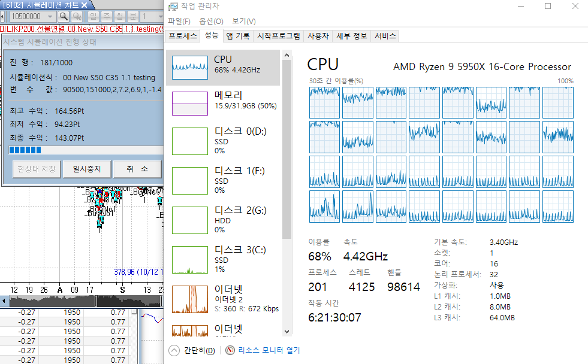Open the 리소스 모니터 열기 link

pos(269,351)
